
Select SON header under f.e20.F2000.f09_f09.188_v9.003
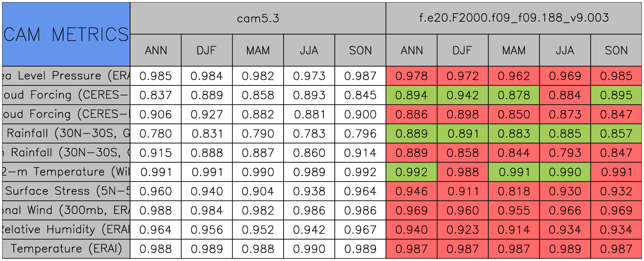click(616, 50)
